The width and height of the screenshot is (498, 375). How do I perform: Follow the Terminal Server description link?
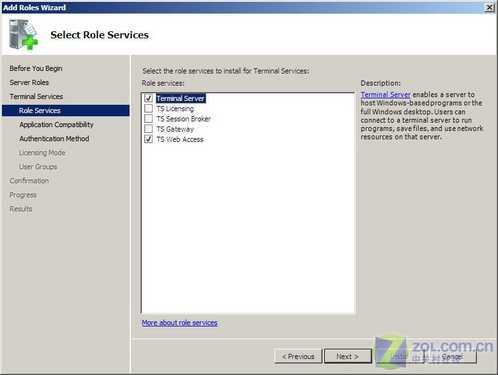point(386,94)
